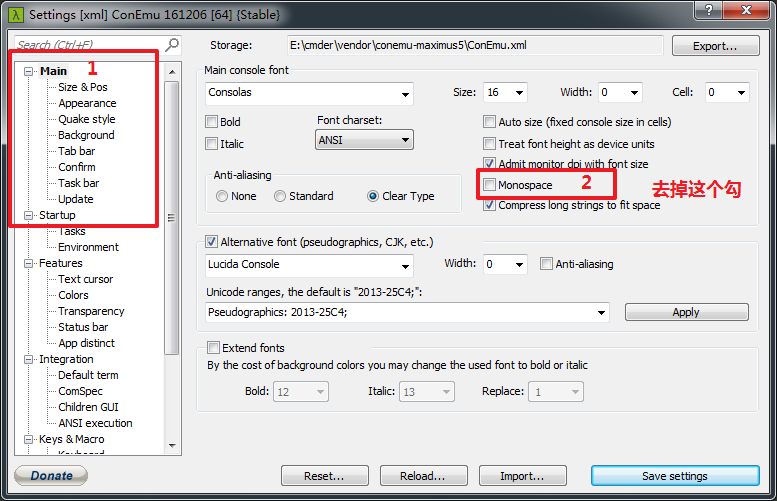Open Lucida Console alternative font dropdown
Viewport: 777px width, 501px height.
(x=405, y=266)
